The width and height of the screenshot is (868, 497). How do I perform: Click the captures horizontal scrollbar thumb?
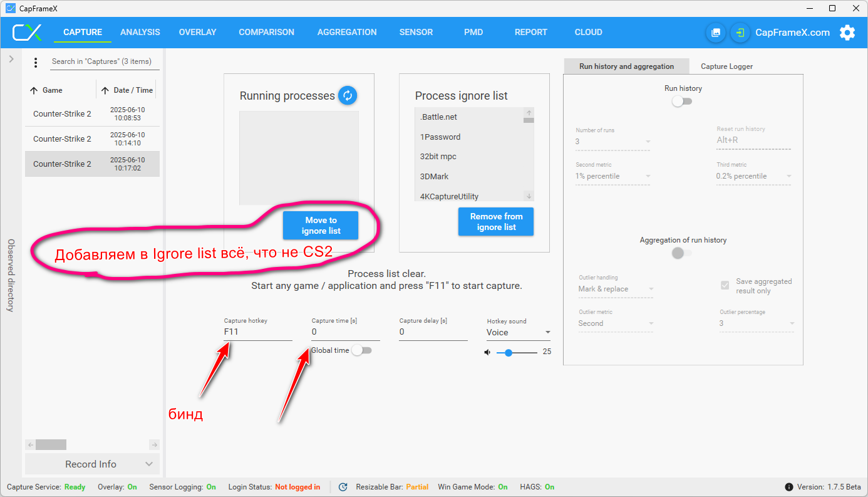tap(51, 445)
